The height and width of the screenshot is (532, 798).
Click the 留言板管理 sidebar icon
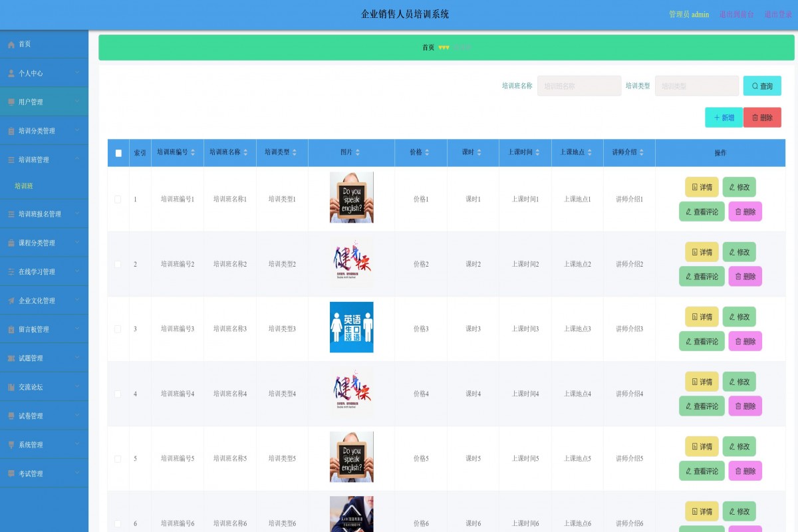[x=11, y=329]
